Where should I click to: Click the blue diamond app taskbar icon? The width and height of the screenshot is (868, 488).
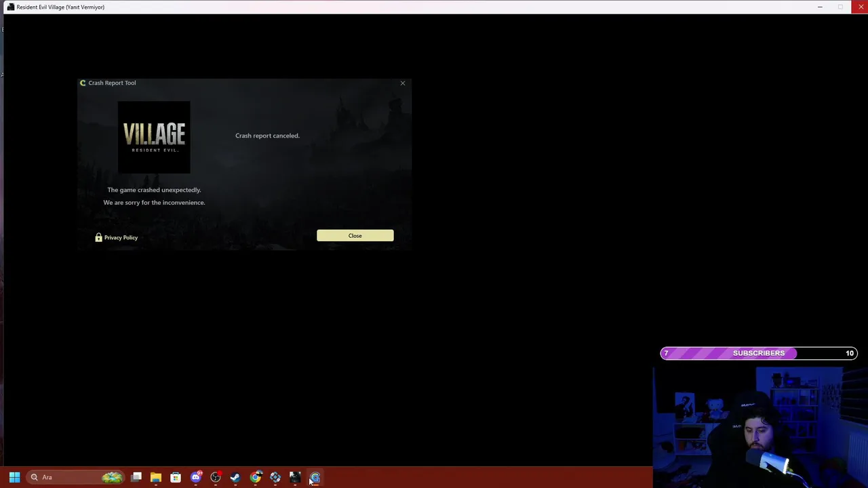point(275,477)
